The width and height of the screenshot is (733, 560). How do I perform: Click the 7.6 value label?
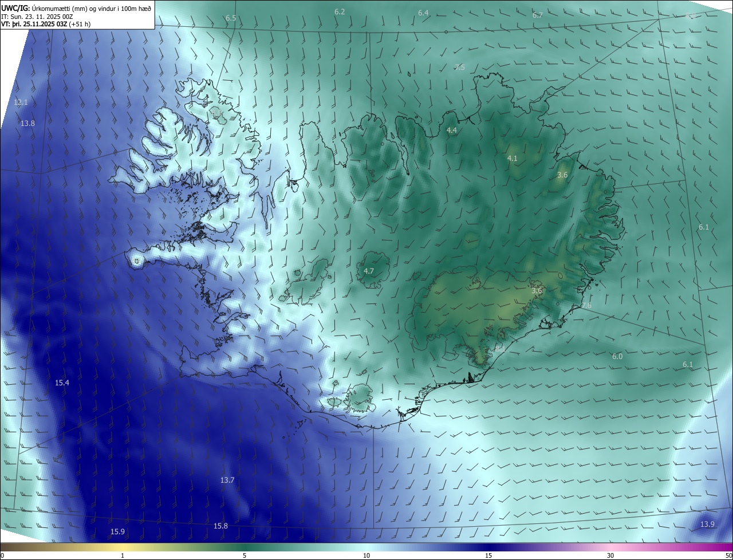[586, 305]
